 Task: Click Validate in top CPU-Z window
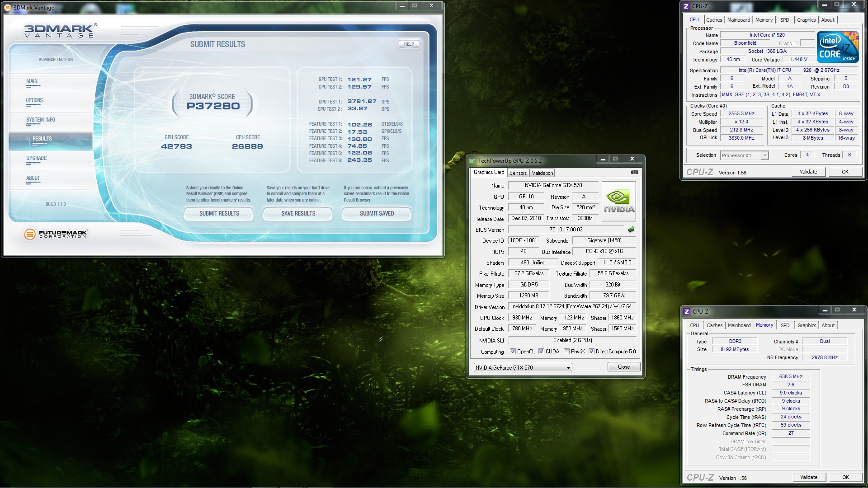tap(808, 172)
